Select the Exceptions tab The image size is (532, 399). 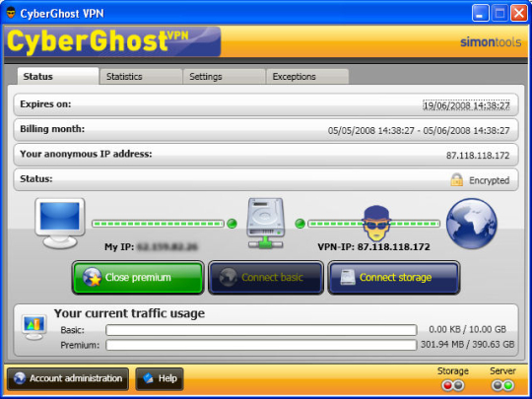pyautogui.click(x=307, y=76)
